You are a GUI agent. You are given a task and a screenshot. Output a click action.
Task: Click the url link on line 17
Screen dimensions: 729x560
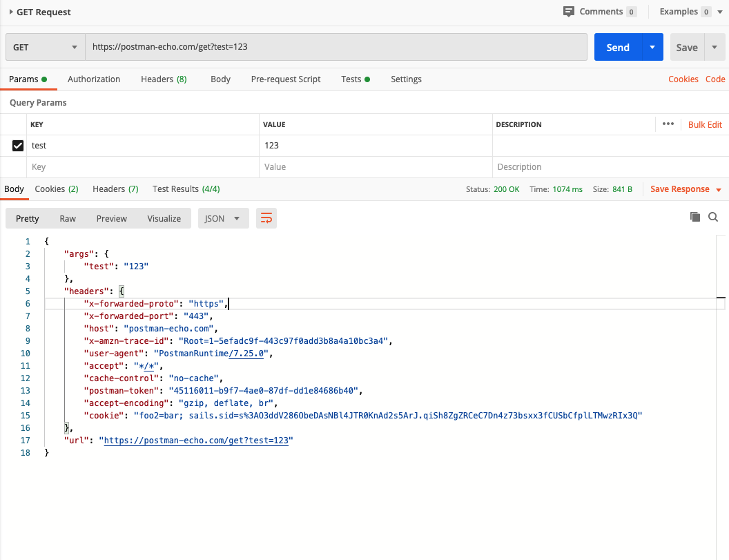click(196, 441)
